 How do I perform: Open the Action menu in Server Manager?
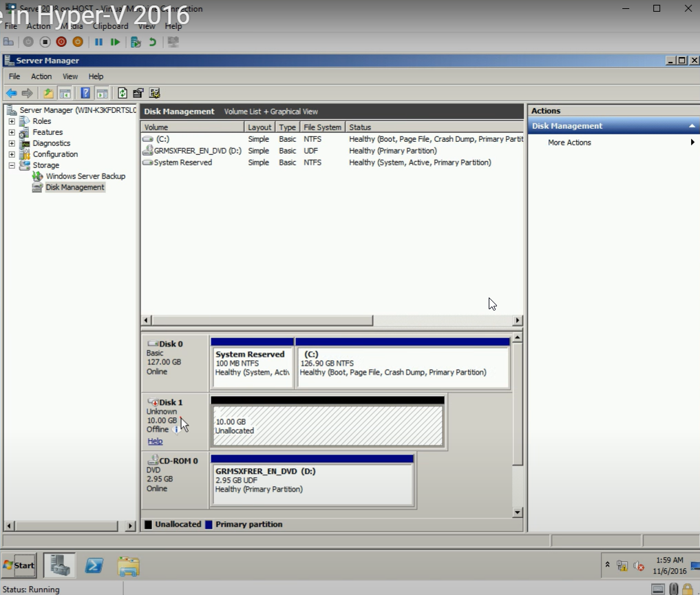coord(41,76)
